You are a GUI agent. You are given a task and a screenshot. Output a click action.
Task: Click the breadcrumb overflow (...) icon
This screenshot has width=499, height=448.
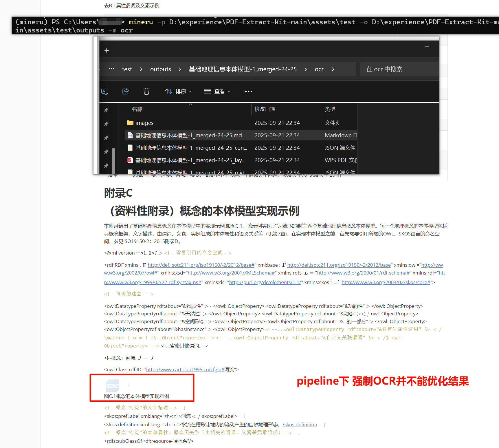[x=111, y=69]
